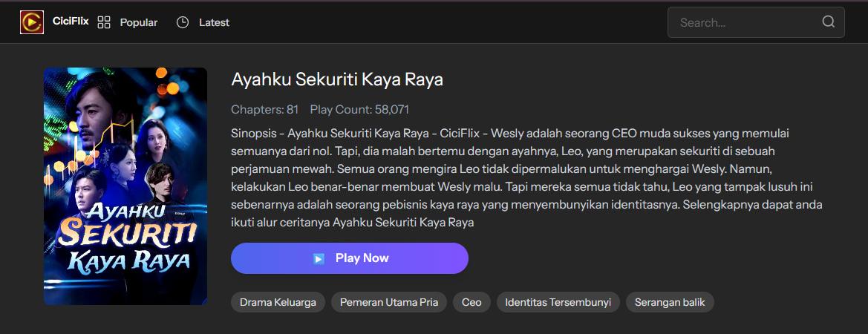Image resolution: width=868 pixels, height=334 pixels.
Task: Open the Identitas Tersembunyi tag
Action: 558,302
